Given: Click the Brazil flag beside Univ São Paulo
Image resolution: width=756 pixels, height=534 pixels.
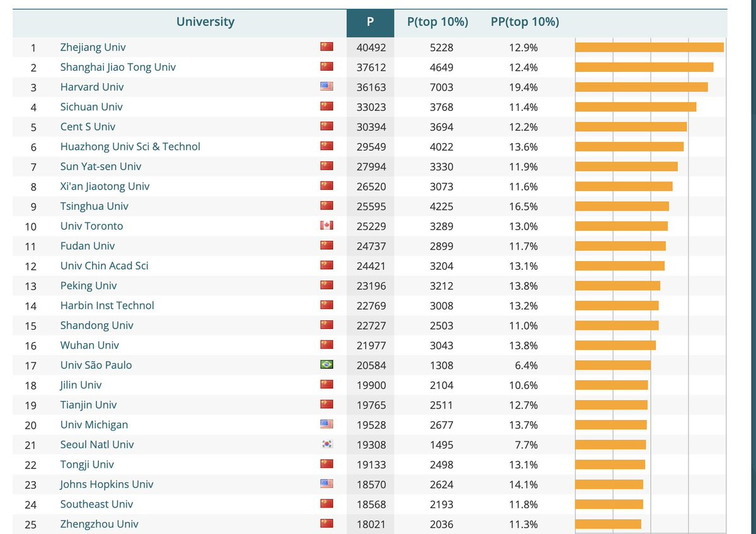Looking at the screenshot, I should [326, 364].
